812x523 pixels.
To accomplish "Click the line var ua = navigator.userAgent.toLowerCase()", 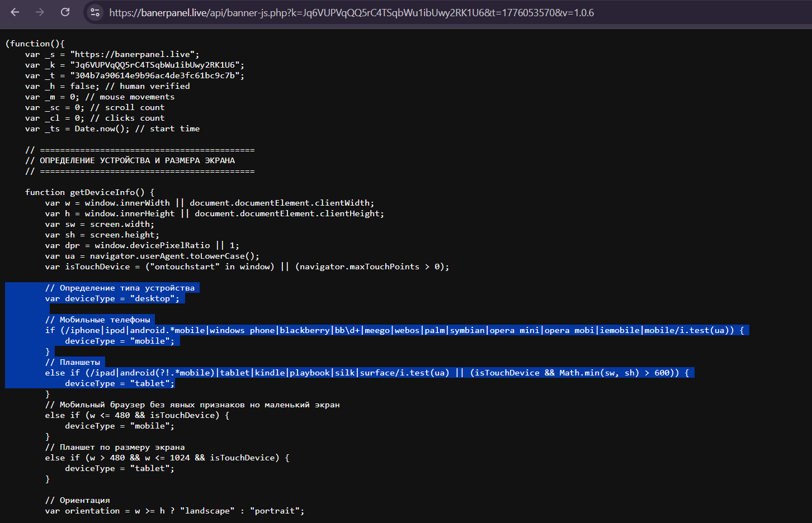I will click(x=152, y=256).
